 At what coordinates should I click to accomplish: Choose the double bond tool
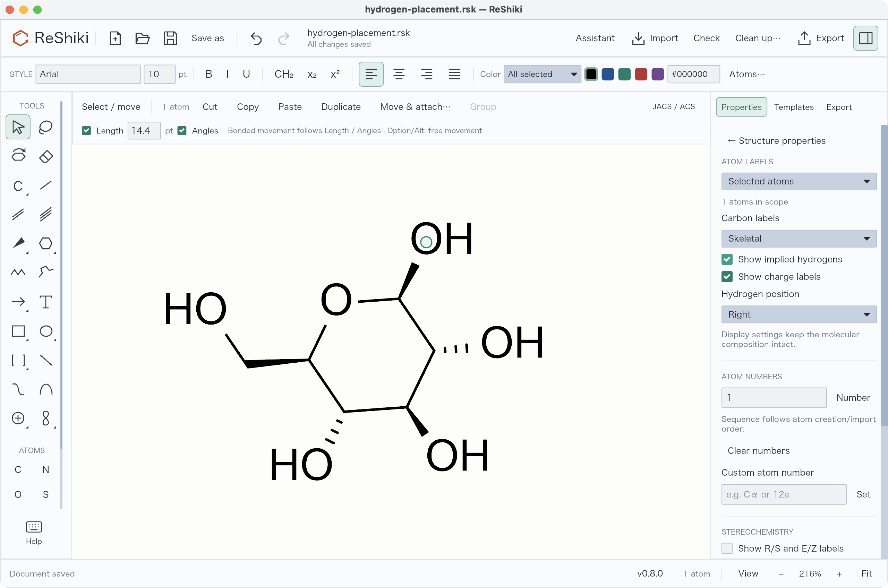pyautogui.click(x=18, y=214)
